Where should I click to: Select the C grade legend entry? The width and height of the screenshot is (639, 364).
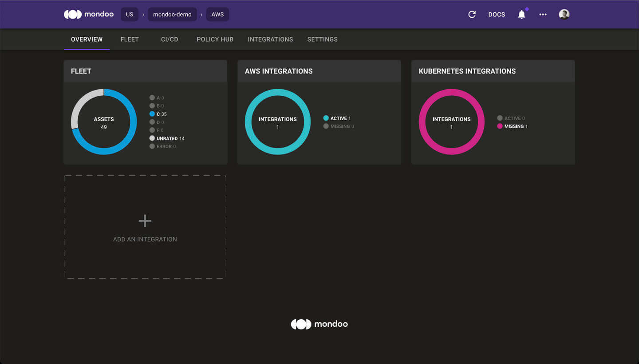[x=159, y=114]
